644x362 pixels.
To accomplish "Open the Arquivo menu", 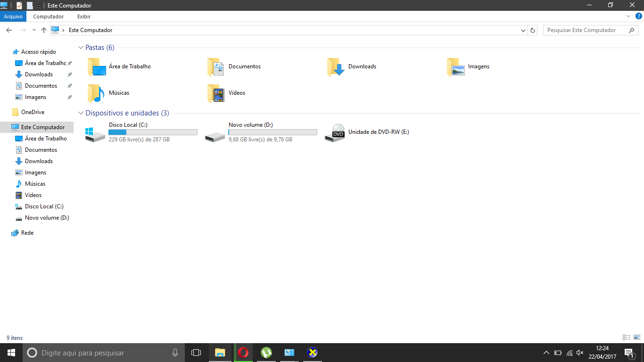I will pyautogui.click(x=13, y=16).
